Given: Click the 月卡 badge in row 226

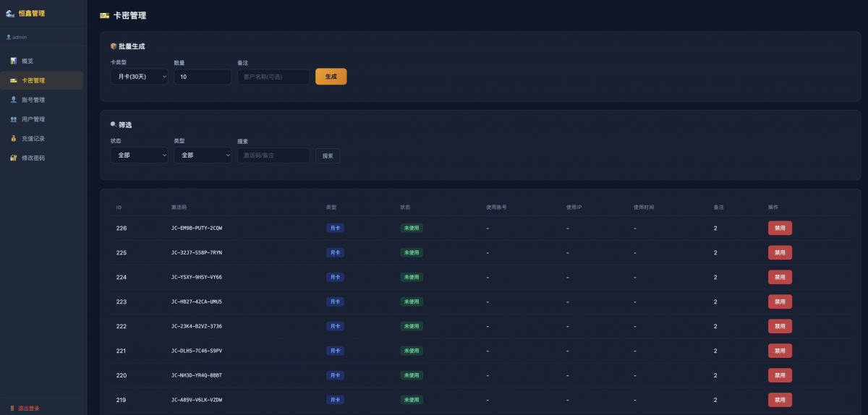Looking at the screenshot, I should pyautogui.click(x=335, y=228).
